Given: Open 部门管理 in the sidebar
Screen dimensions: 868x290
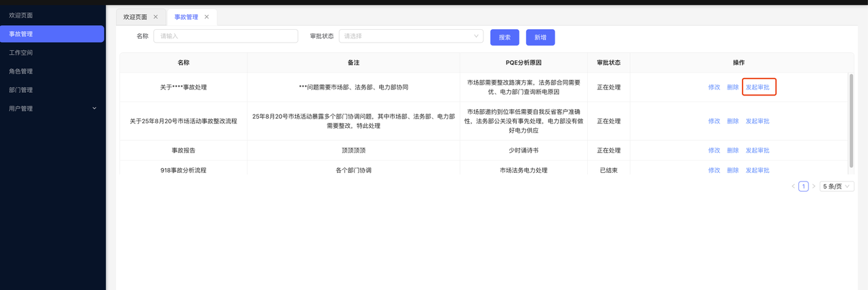Looking at the screenshot, I should click(x=21, y=89).
